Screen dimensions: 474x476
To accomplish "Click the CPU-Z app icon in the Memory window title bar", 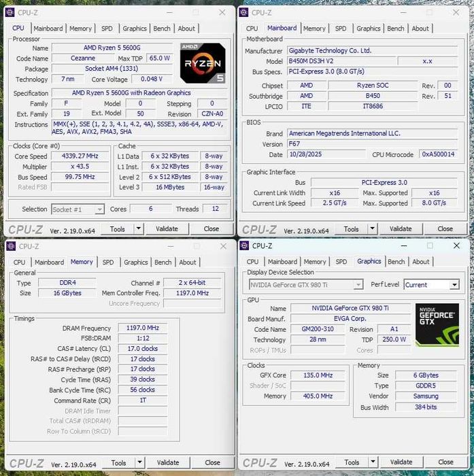I will point(11,246).
